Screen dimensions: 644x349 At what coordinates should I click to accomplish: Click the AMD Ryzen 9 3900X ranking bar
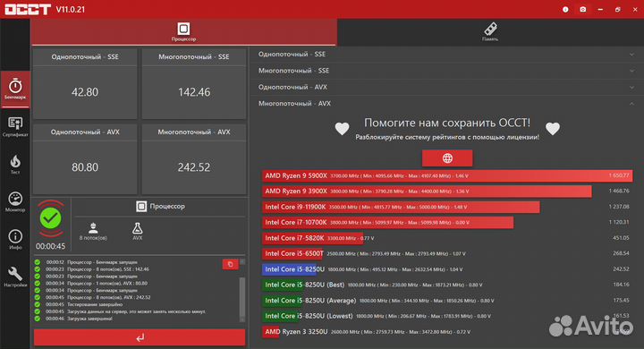pyautogui.click(x=427, y=192)
